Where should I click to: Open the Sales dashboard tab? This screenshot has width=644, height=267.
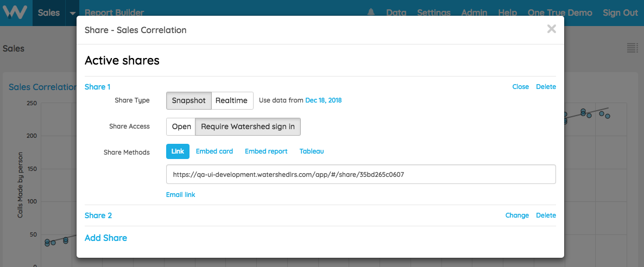(x=49, y=12)
